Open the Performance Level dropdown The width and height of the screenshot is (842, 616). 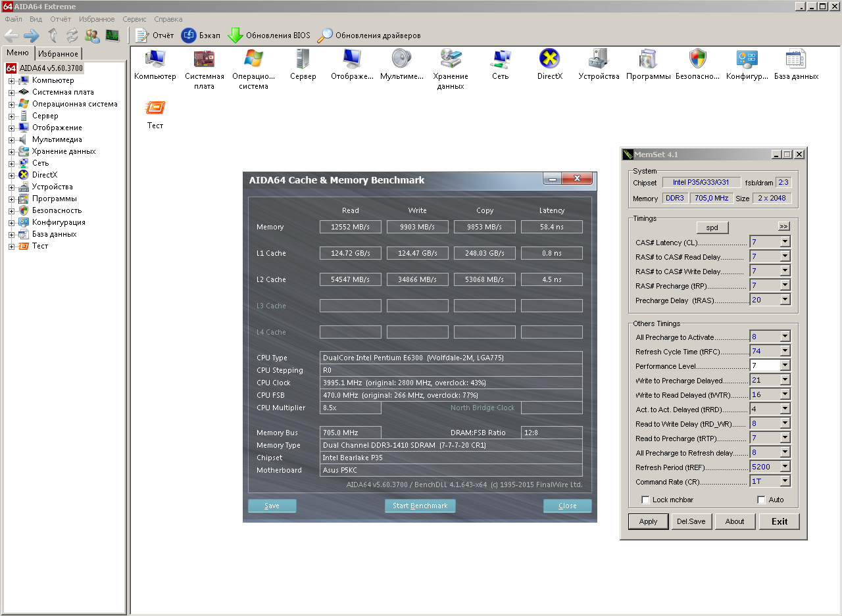tap(785, 366)
